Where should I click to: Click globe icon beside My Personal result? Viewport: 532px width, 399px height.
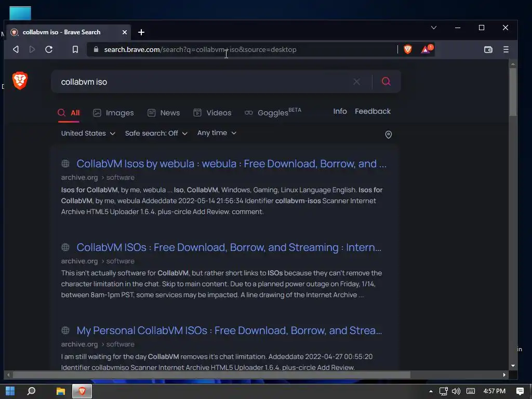(65, 330)
